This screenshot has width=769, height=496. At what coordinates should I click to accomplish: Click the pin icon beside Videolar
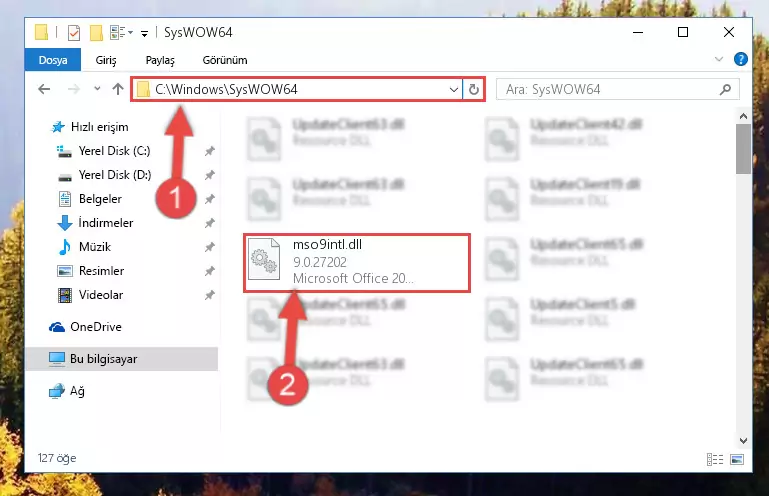pyautogui.click(x=209, y=295)
